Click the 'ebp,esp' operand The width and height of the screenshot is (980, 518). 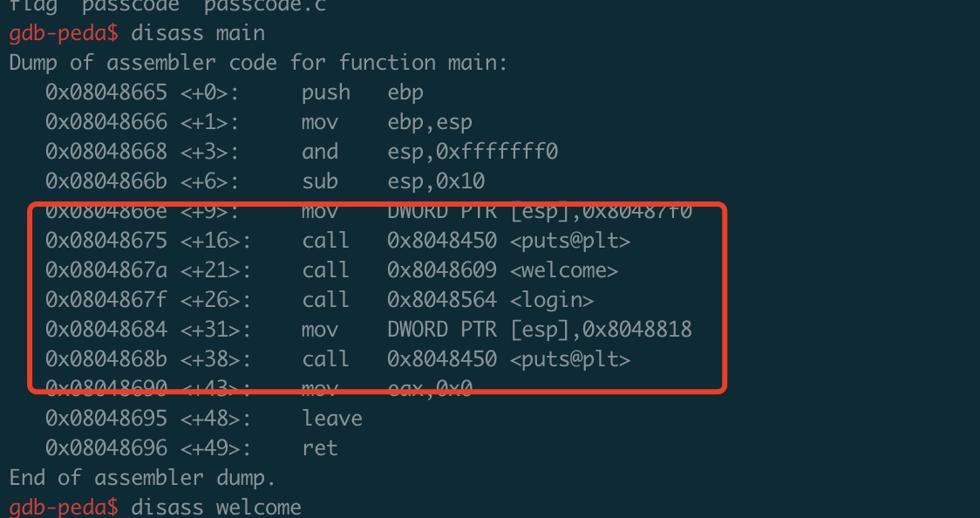pos(430,122)
